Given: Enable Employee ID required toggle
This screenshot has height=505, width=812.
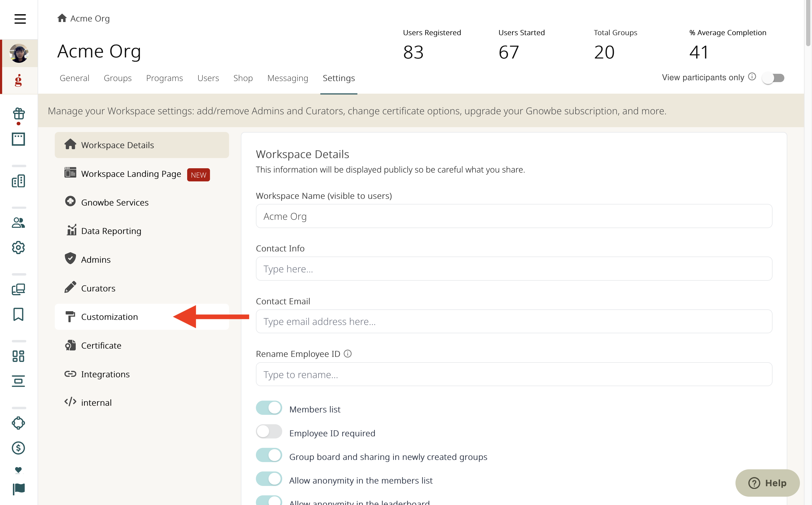Looking at the screenshot, I should [x=269, y=431].
